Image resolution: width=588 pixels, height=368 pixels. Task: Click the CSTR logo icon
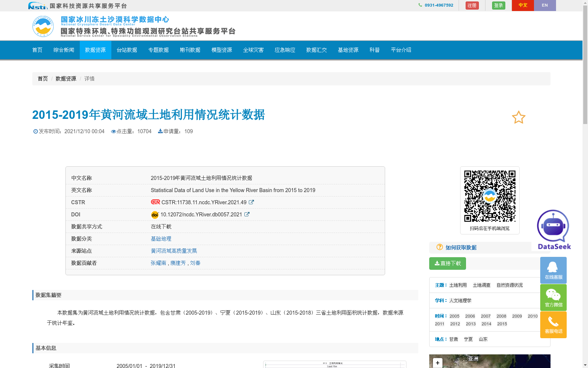(155, 202)
